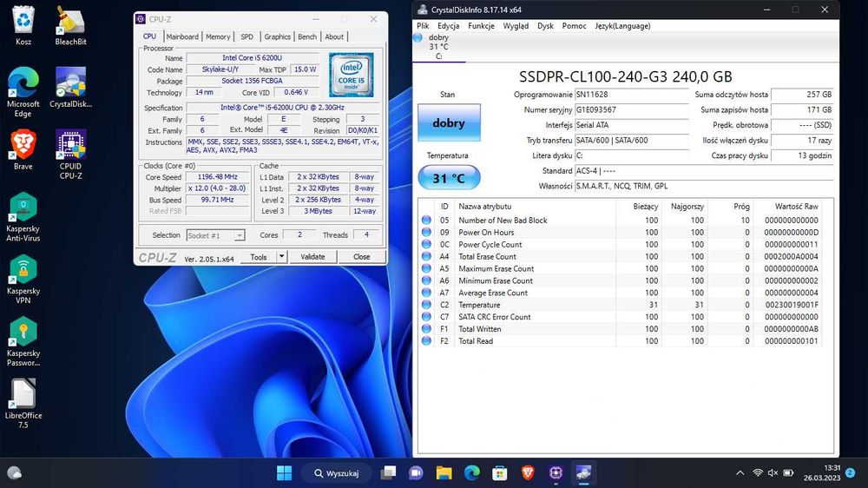Click the blue 'dobry' health status button
The image size is (868, 488).
pos(448,123)
